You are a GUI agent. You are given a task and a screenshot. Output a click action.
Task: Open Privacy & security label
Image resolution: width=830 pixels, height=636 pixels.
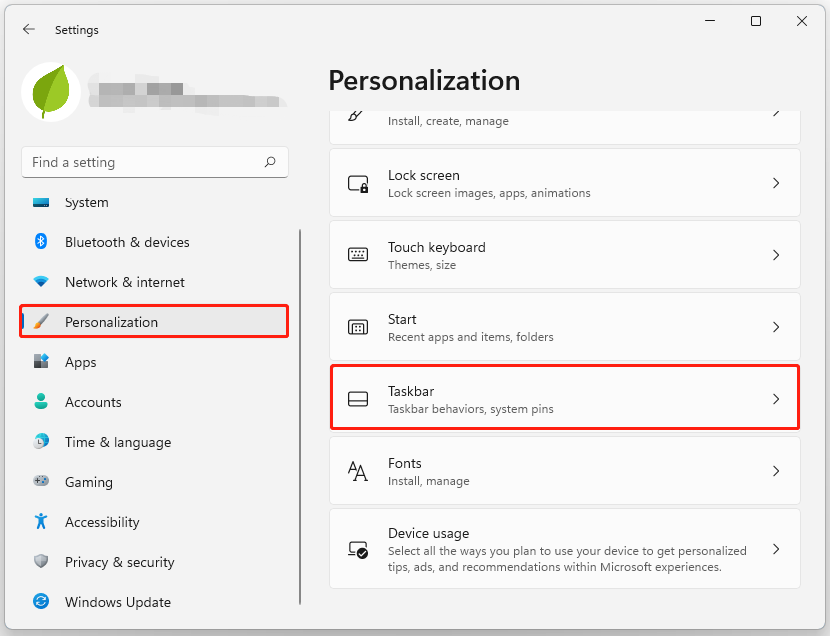point(120,562)
